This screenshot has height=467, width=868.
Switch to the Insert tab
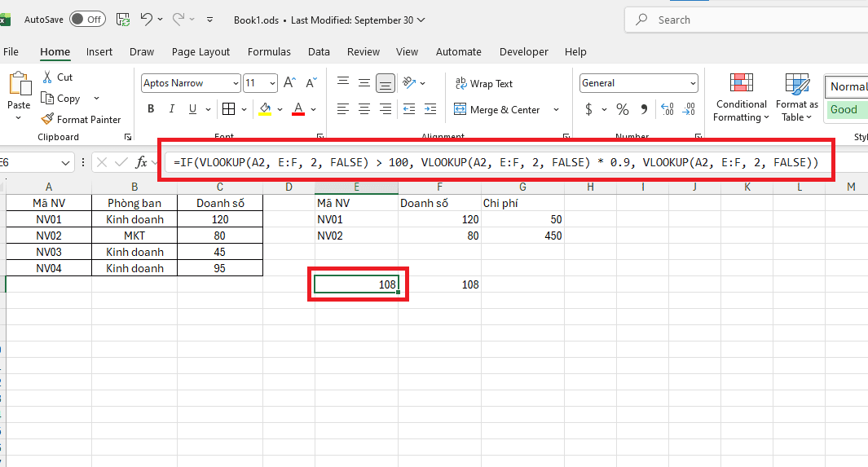[99, 51]
